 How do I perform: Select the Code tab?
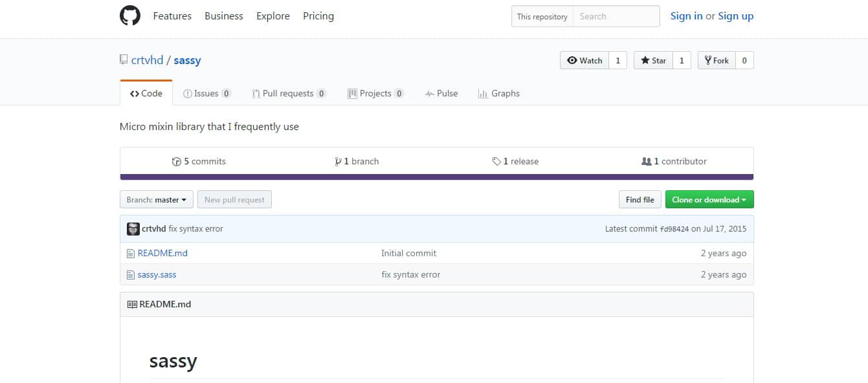(146, 93)
